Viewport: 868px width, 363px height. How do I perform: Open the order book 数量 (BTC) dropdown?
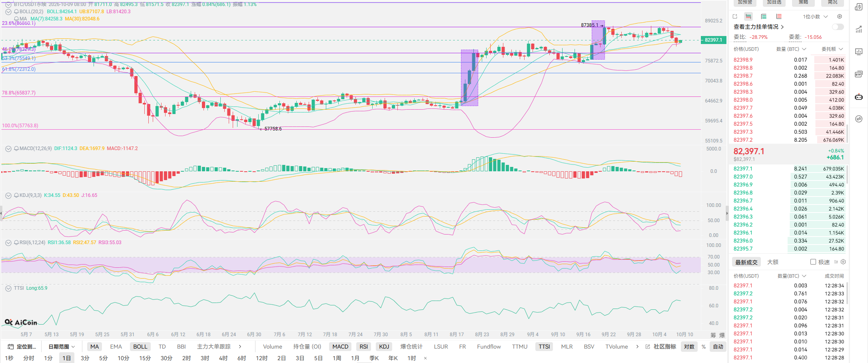tap(791, 49)
